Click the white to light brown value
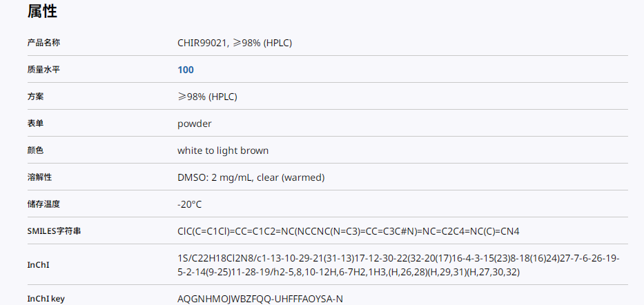 pyautogui.click(x=223, y=150)
